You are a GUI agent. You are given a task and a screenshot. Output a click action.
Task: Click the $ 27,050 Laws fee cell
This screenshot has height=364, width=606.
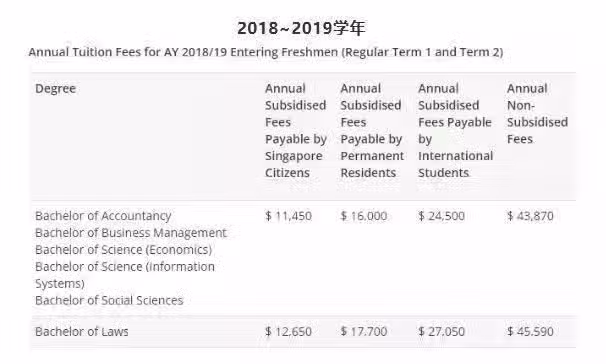(441, 332)
